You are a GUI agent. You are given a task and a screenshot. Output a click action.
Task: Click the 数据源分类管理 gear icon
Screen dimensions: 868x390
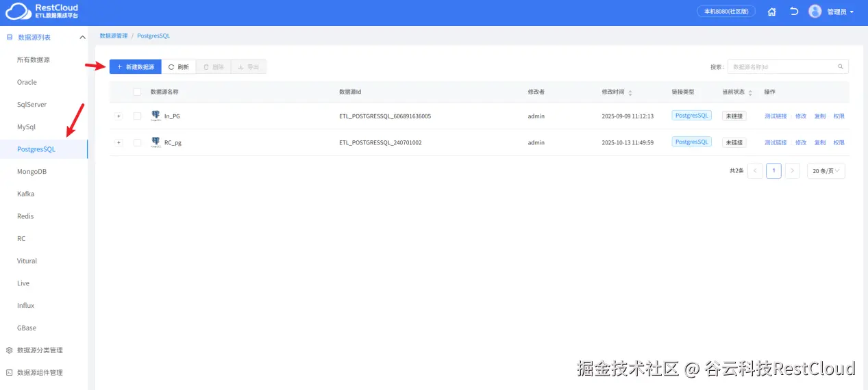tap(10, 350)
